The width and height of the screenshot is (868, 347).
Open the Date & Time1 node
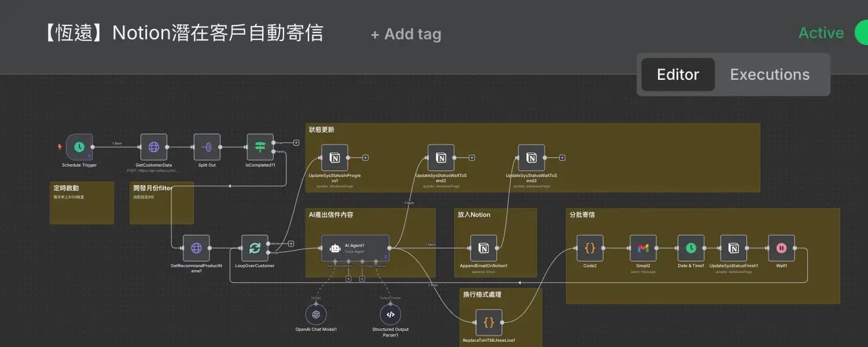(691, 248)
